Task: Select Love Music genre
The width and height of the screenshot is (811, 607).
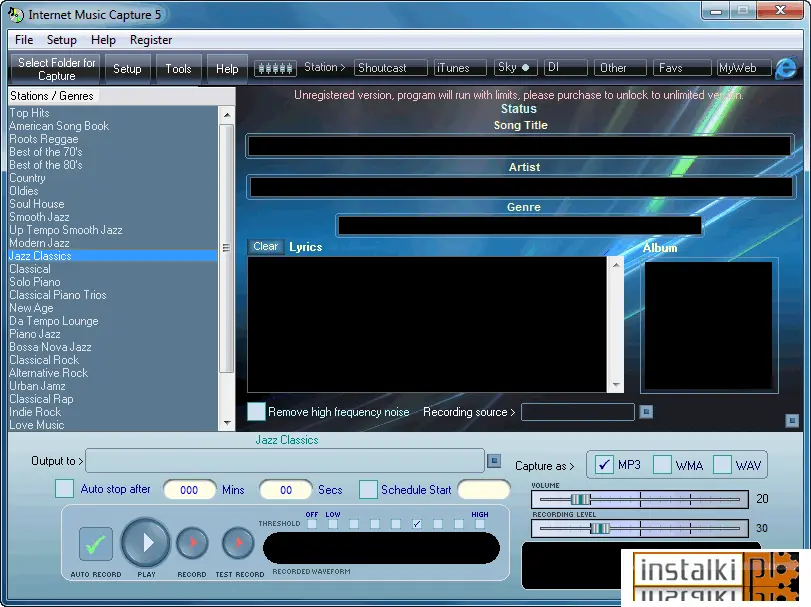Action: point(37,424)
